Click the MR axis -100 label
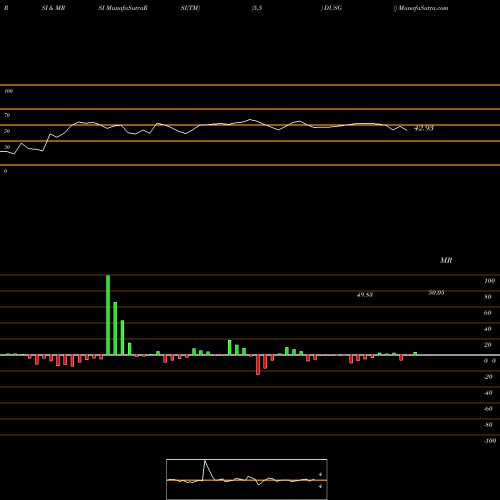 tap(490, 441)
